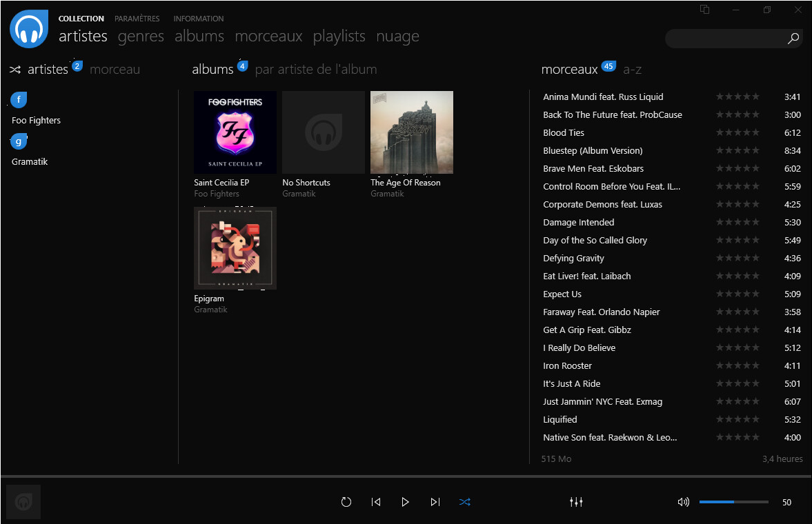This screenshot has height=524, width=812.
Task: Select artist Foo Fighters
Action: (37, 120)
